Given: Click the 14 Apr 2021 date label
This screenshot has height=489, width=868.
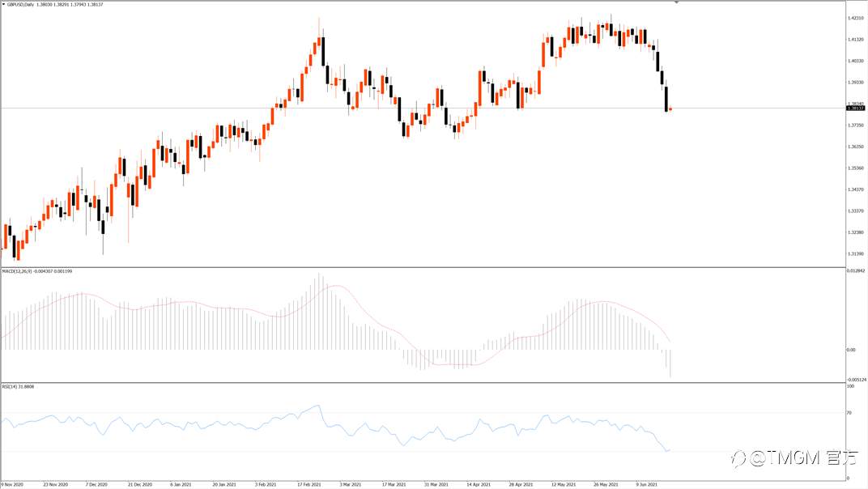Looking at the screenshot, I should point(479,485).
